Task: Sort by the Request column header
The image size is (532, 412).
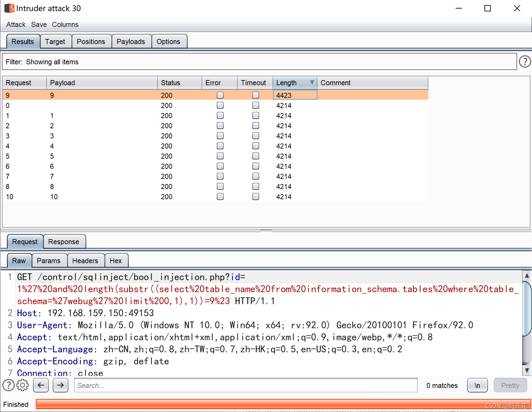Action: [24, 83]
